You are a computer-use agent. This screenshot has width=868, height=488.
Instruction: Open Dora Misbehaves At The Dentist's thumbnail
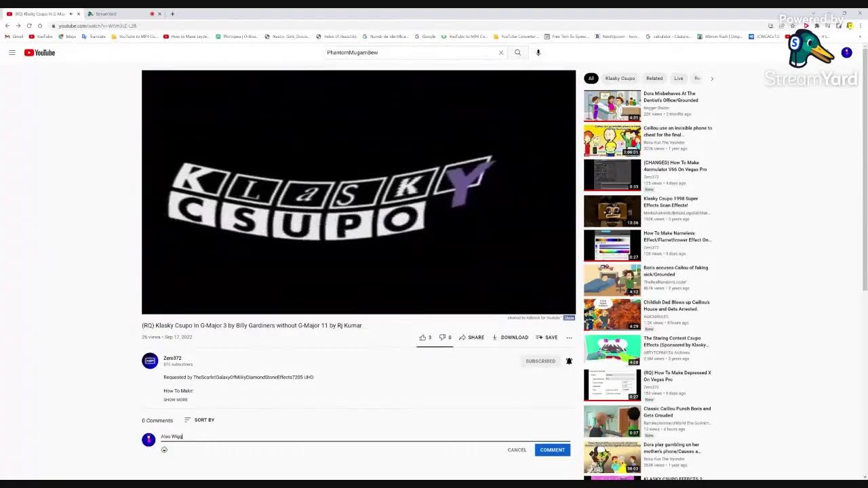click(612, 106)
